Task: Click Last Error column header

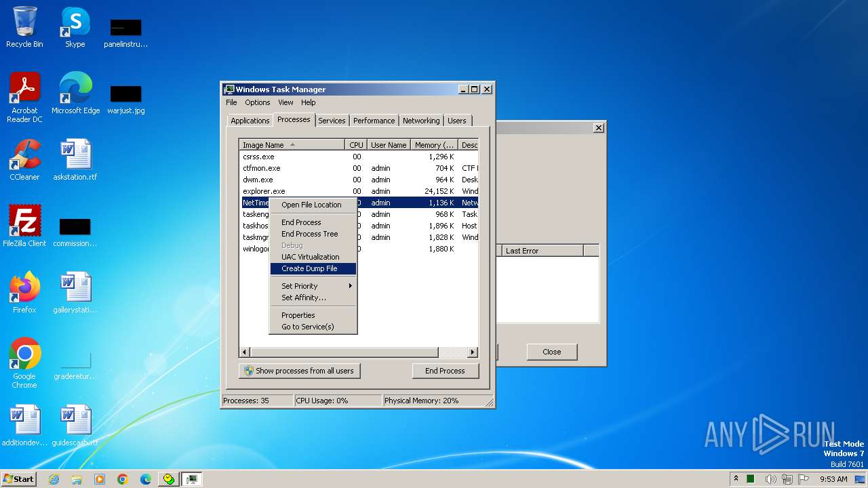Action: 541,251
